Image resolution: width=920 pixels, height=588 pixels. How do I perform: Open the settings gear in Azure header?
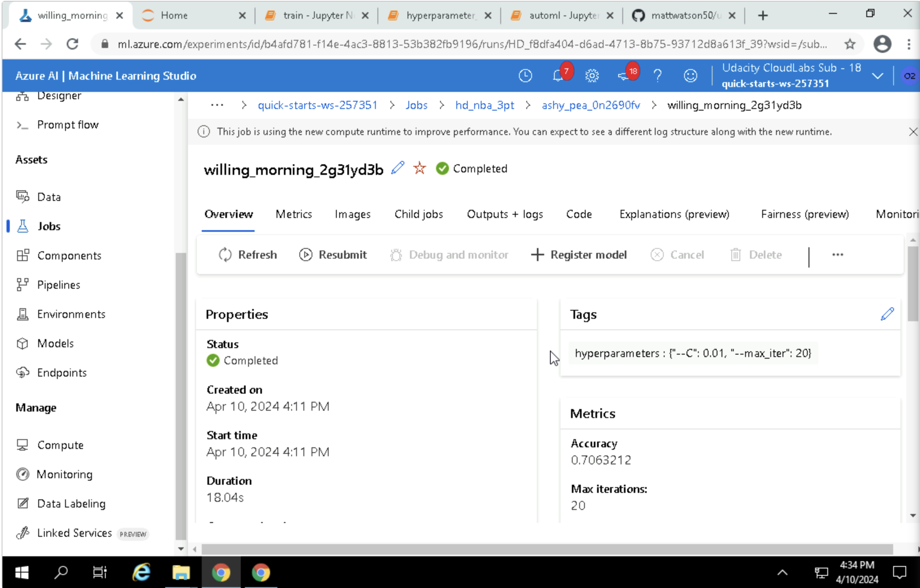tap(592, 76)
